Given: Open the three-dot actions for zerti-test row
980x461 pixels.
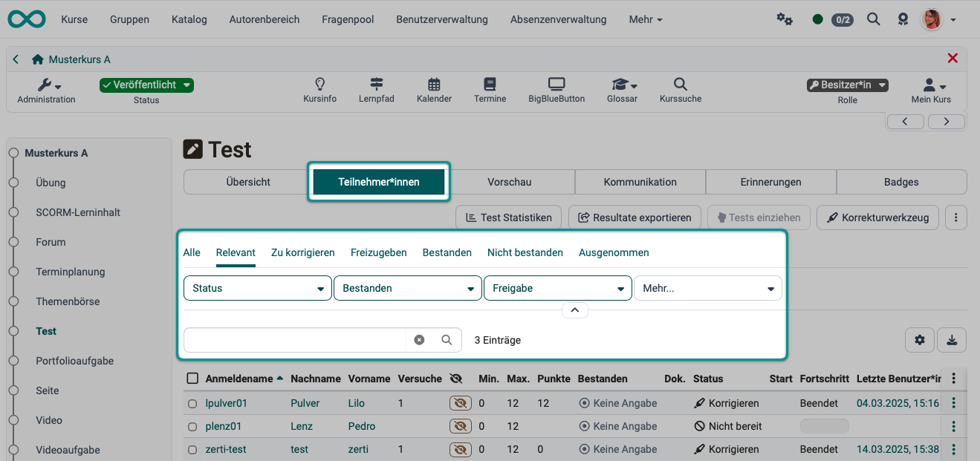Looking at the screenshot, I should [954, 449].
